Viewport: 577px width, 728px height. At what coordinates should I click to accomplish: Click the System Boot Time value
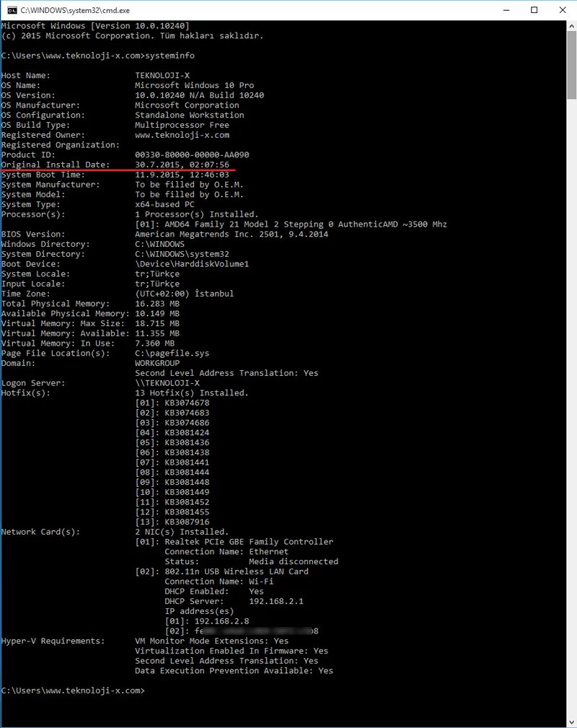pyautogui.click(x=182, y=175)
